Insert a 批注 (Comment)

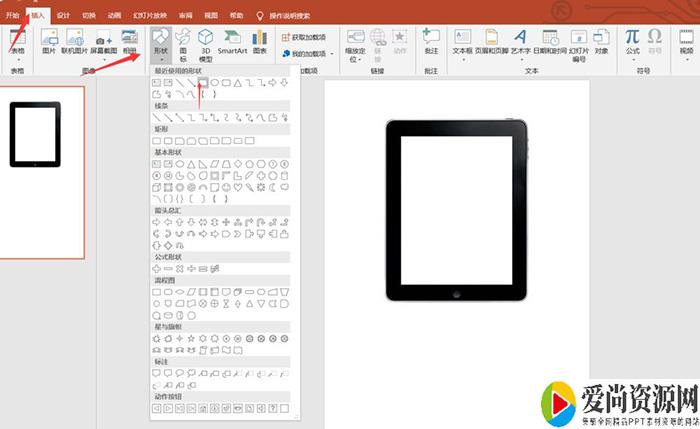point(431,40)
